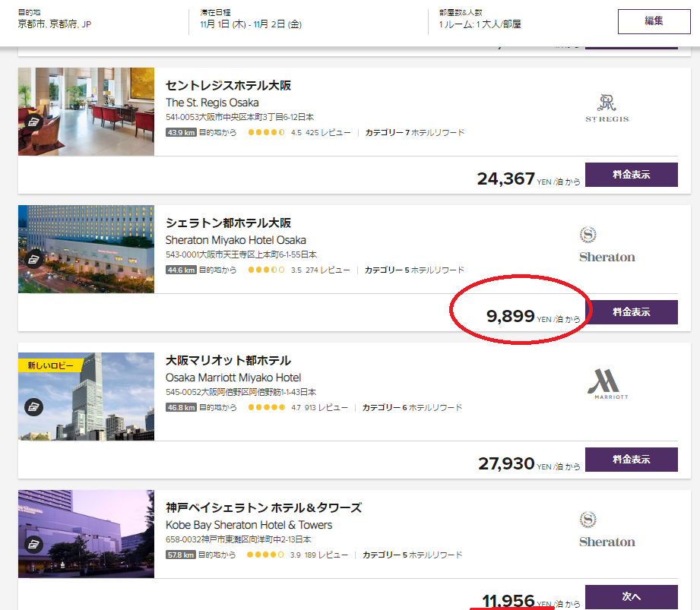Click the 46.8 km distance badge
The width and height of the screenshot is (700, 610).
(x=181, y=407)
